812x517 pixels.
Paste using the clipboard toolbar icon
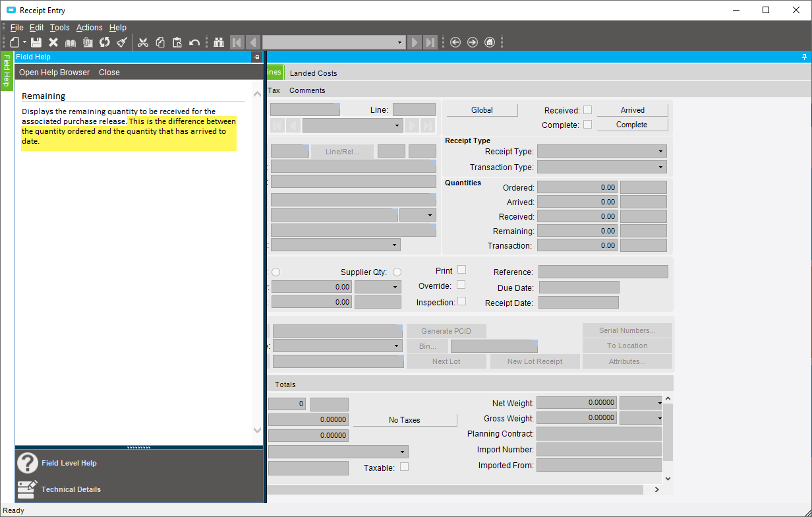pos(177,42)
